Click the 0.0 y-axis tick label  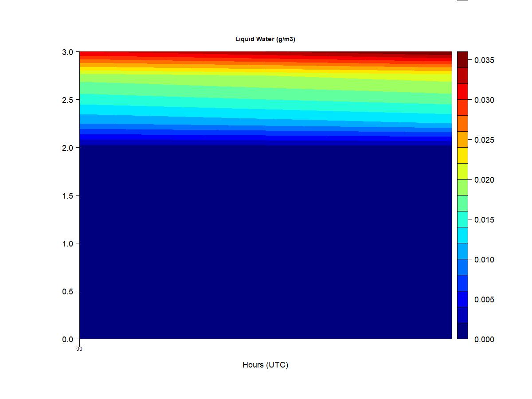(68, 339)
